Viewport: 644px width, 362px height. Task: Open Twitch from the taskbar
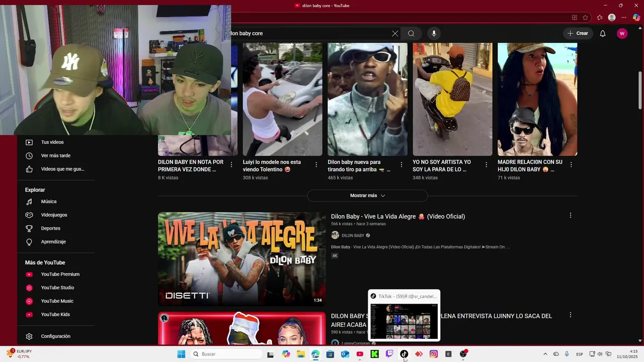389,354
